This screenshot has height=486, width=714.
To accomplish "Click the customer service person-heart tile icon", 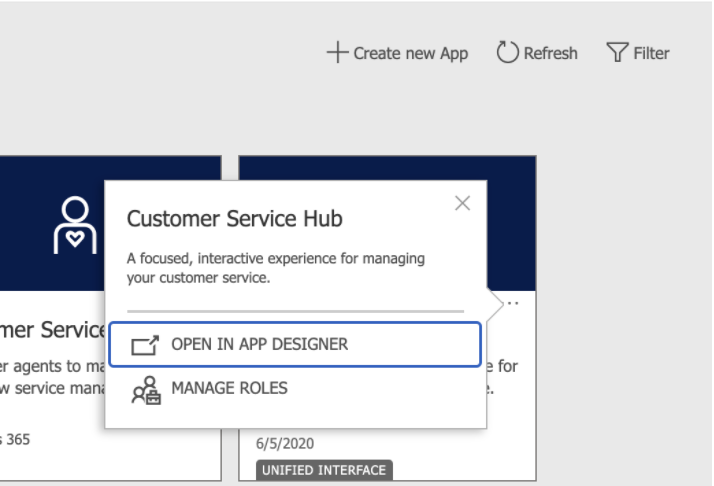I will 75,225.
